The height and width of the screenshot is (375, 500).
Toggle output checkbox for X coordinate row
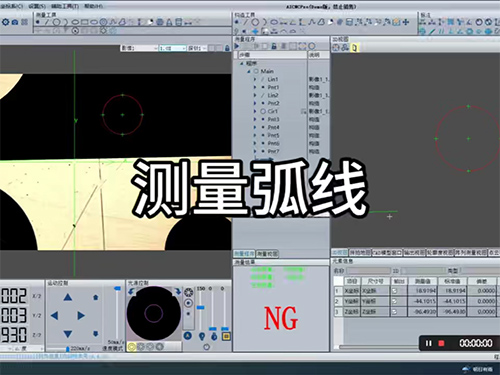click(x=395, y=291)
